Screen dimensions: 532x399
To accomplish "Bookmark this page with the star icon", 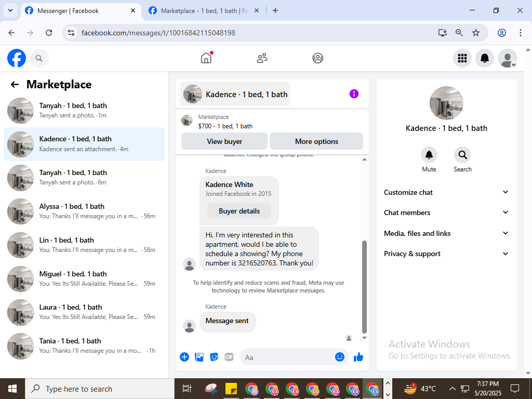I will pos(476,33).
